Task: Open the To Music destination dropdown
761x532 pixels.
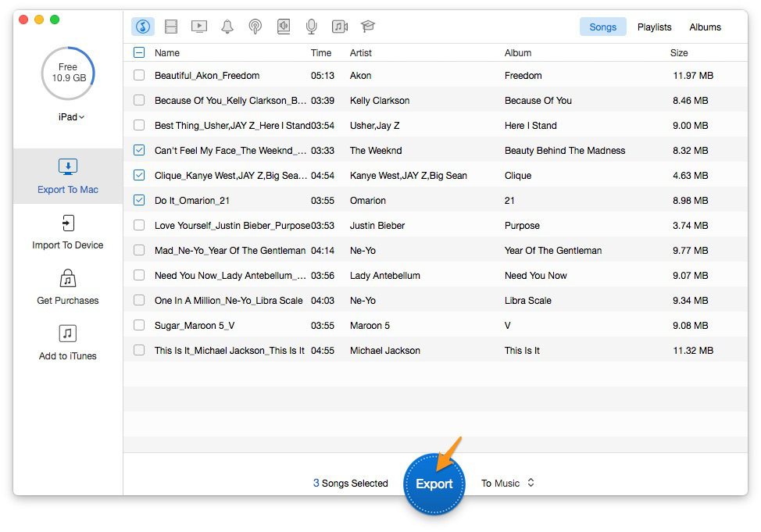Action: (x=508, y=483)
